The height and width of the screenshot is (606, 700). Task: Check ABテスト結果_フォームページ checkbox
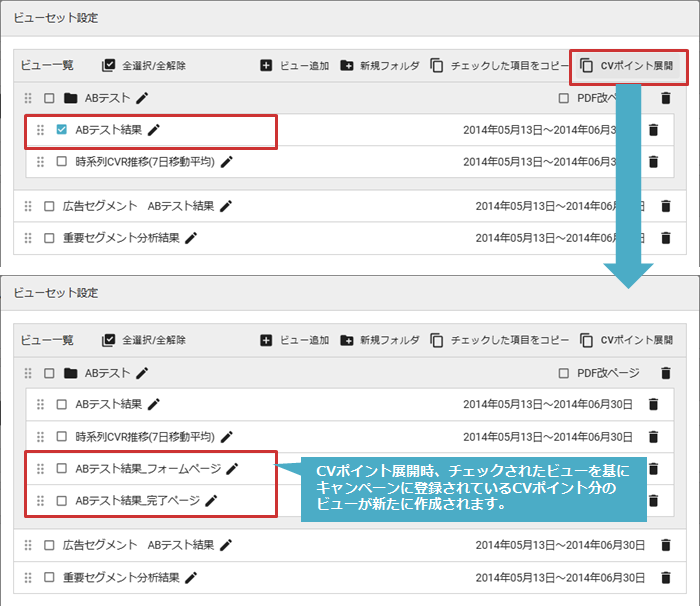pyautogui.click(x=62, y=468)
